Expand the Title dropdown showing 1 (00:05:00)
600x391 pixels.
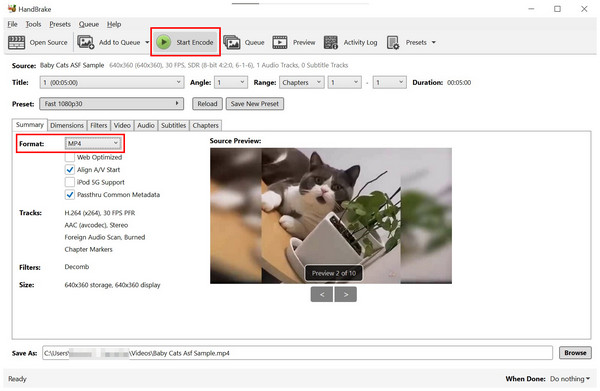pyautogui.click(x=112, y=82)
